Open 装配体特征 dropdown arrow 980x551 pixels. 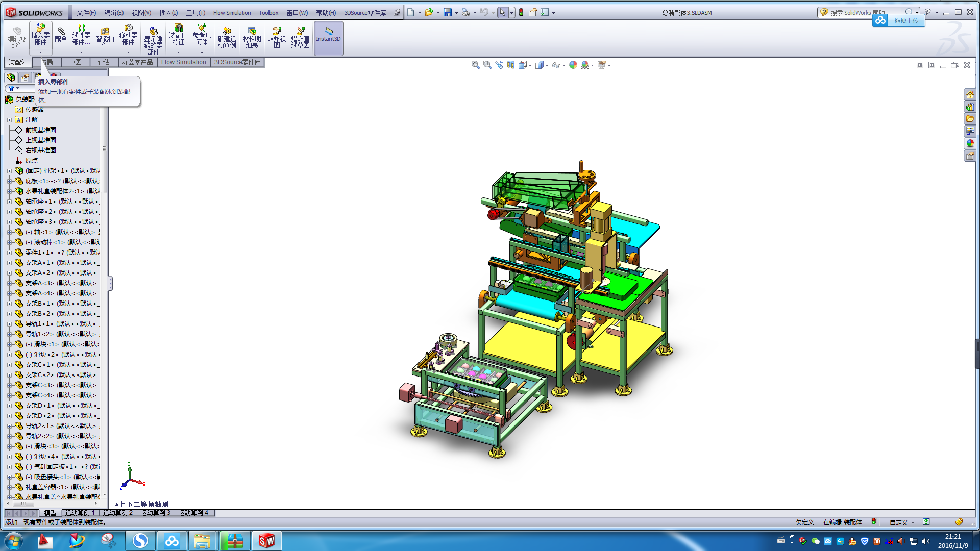coord(178,52)
